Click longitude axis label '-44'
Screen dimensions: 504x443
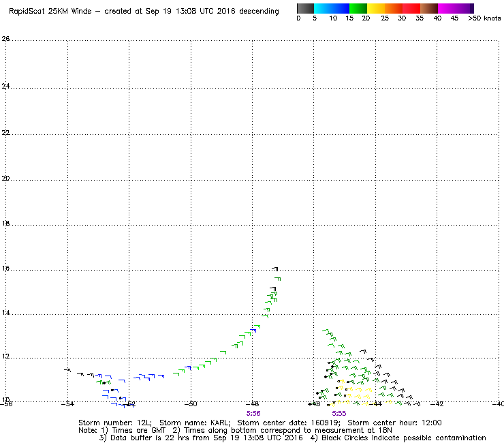tap(375, 404)
